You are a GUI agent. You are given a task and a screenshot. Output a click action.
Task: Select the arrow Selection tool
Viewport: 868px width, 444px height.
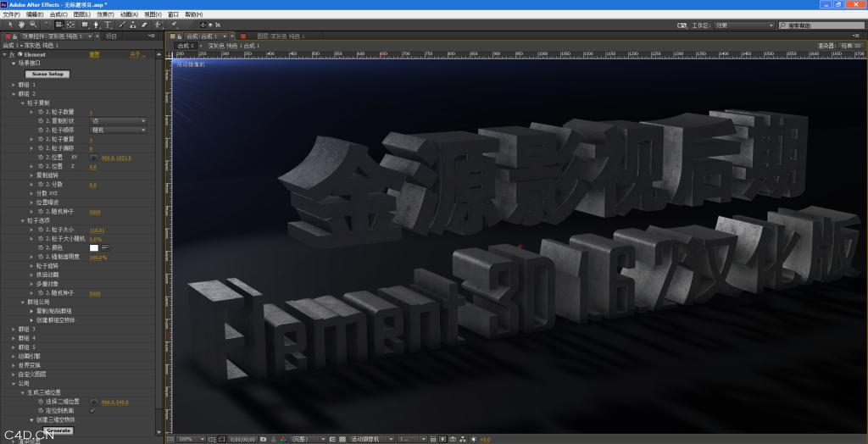point(10,25)
